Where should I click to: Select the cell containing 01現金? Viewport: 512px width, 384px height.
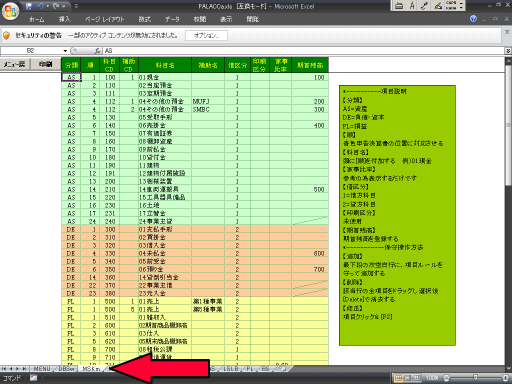165,77
